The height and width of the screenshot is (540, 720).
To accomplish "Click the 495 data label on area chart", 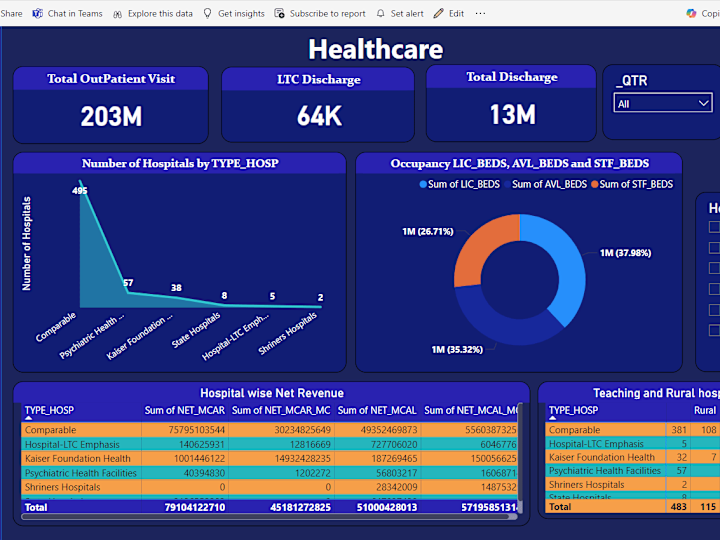I will click(x=79, y=191).
